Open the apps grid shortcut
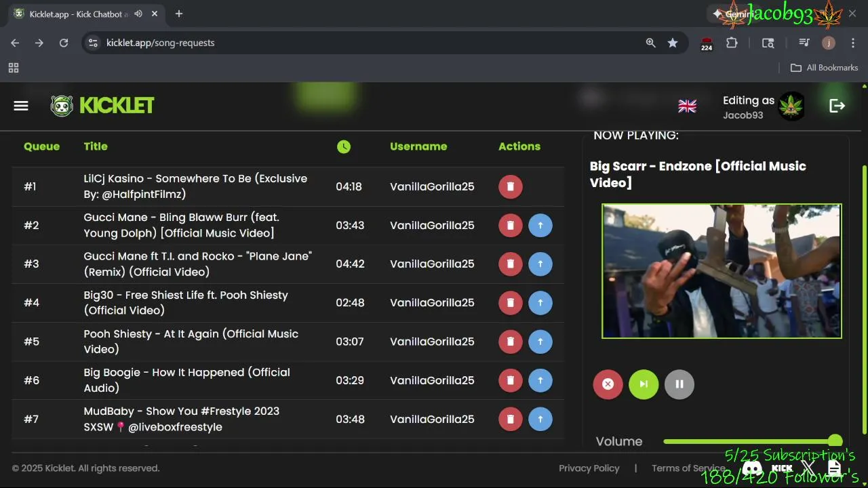The width and height of the screenshot is (868, 488). coord(14,68)
